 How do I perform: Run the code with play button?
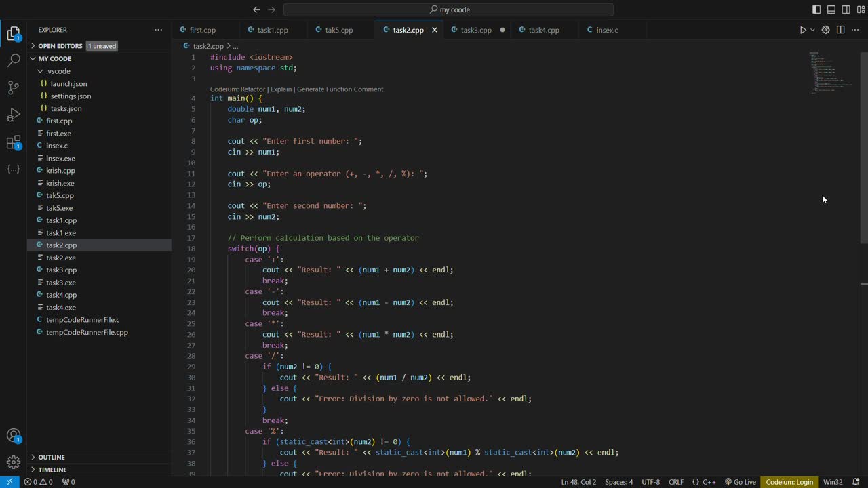pyautogui.click(x=802, y=30)
